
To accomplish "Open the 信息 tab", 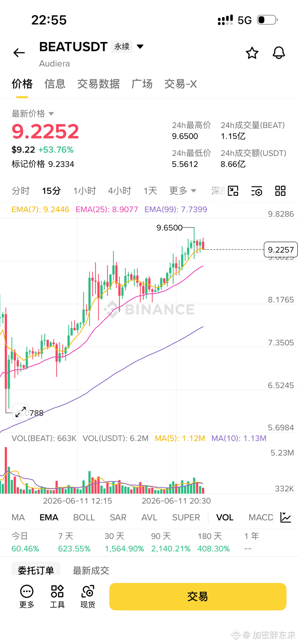I will [55, 84].
